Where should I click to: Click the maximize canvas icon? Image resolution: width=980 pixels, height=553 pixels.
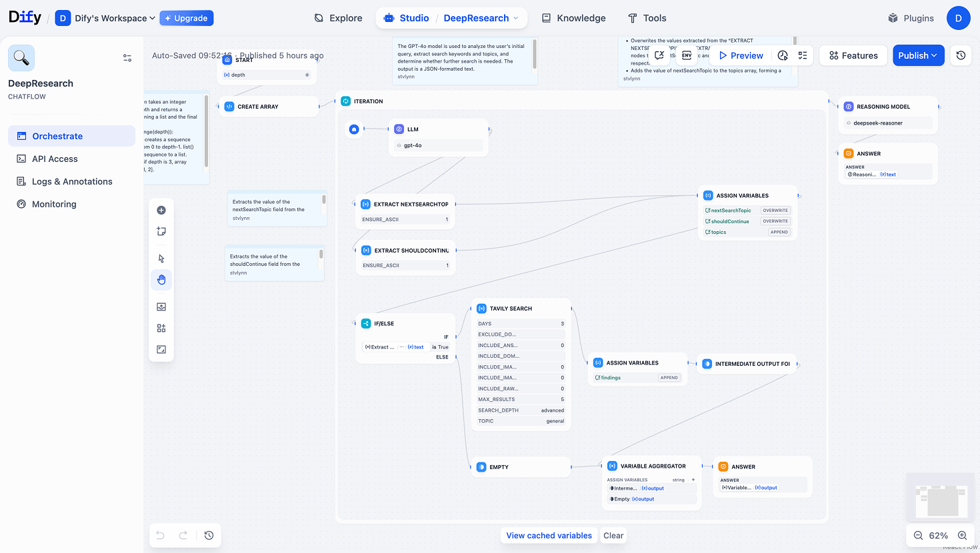tap(161, 350)
